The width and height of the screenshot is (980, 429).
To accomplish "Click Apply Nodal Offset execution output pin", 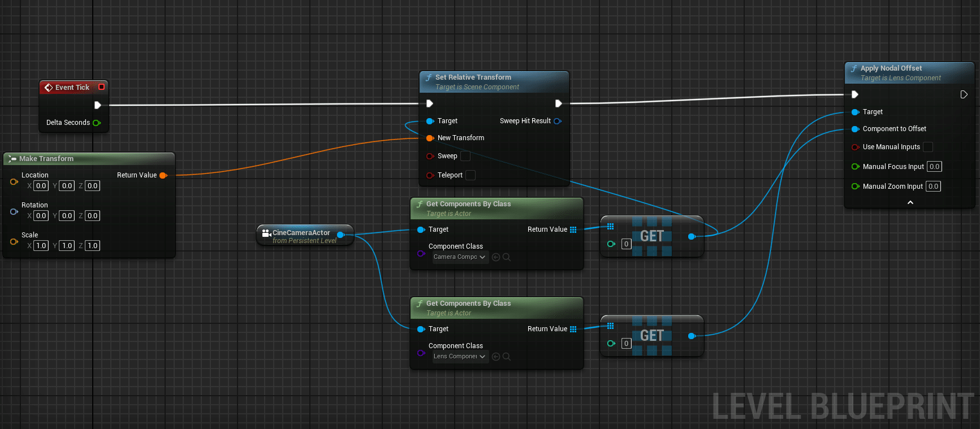I will pos(964,94).
